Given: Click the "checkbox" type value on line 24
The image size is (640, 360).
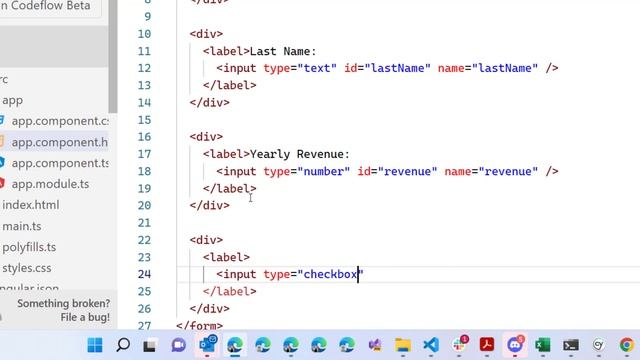Looking at the screenshot, I should pos(330,274).
